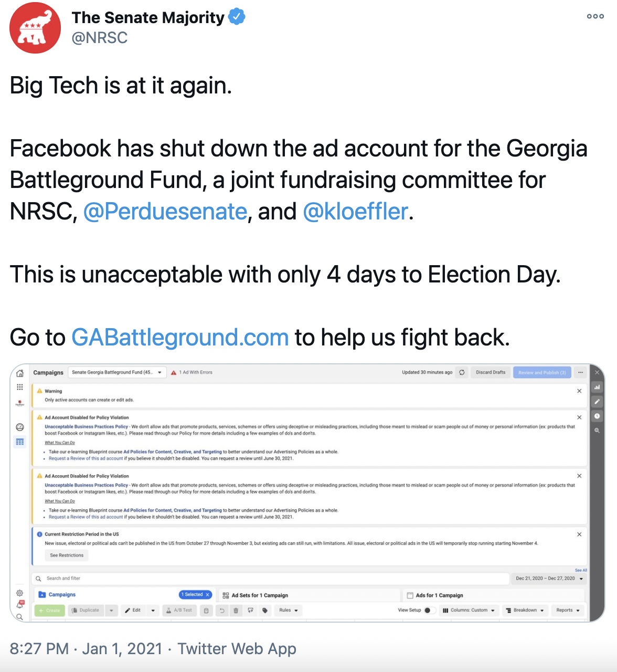Click the notifications bell with red badge
This screenshot has height=672, width=617.
(x=20, y=604)
